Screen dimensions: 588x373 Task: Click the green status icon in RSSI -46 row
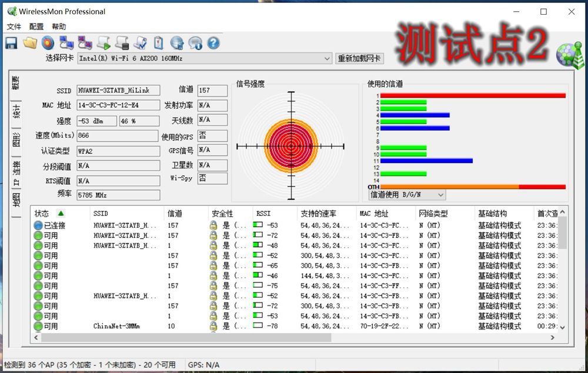click(x=38, y=276)
